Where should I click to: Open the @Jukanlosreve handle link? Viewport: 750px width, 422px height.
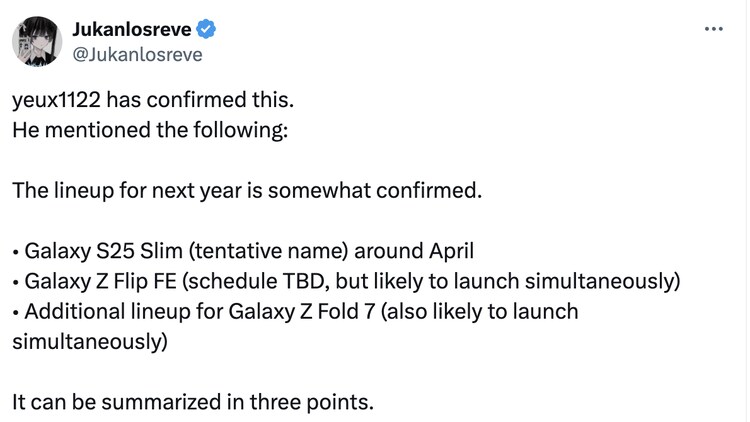(x=138, y=54)
